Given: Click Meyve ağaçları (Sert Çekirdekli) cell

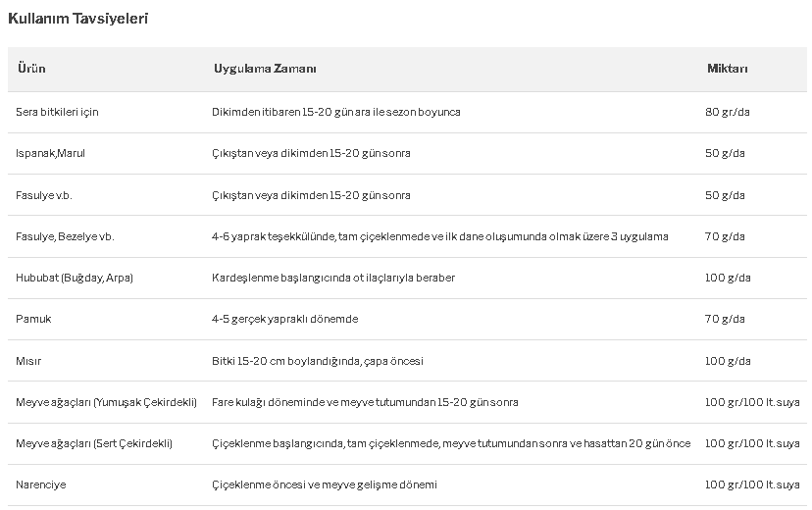Looking at the screenshot, I should pos(94,443).
